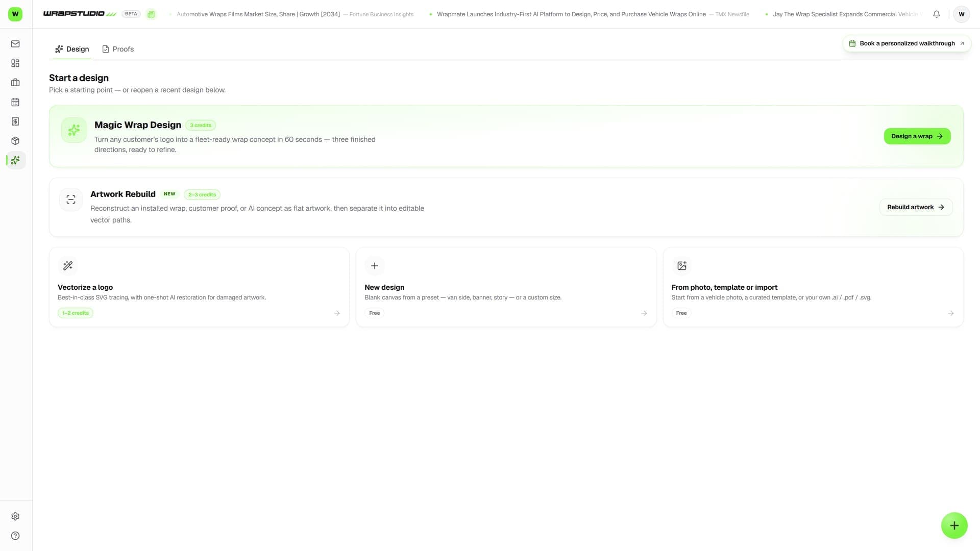
Task: Open the calendar icon in sidebar
Action: (15, 102)
